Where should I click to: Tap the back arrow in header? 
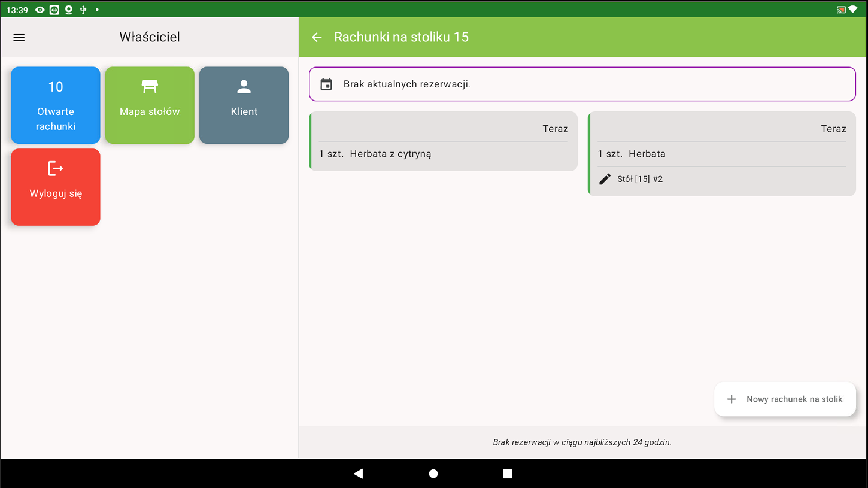317,37
